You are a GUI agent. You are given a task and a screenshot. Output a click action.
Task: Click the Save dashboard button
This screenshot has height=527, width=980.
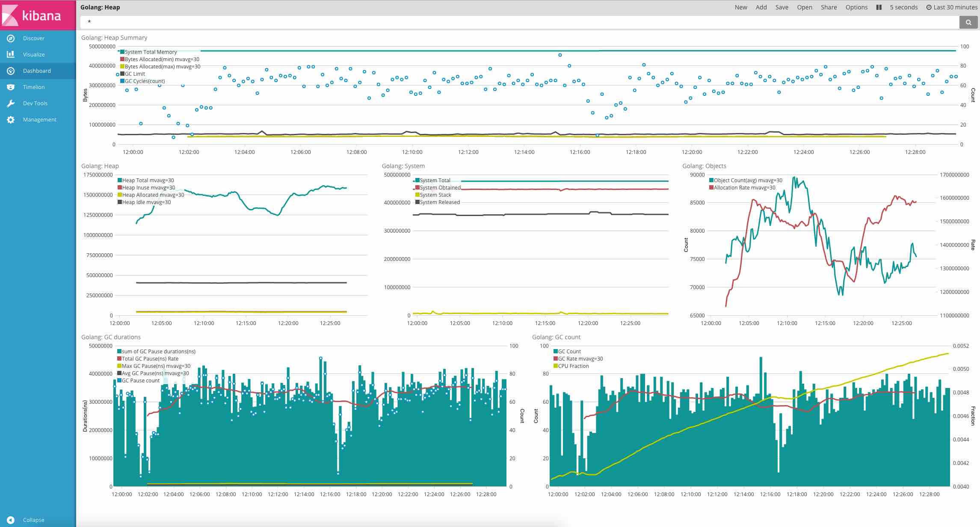point(782,7)
